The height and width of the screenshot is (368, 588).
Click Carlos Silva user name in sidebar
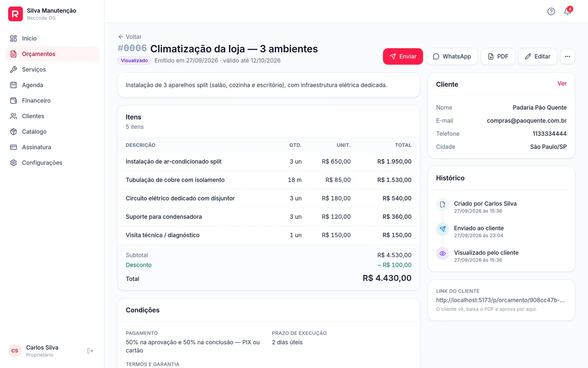(x=42, y=347)
